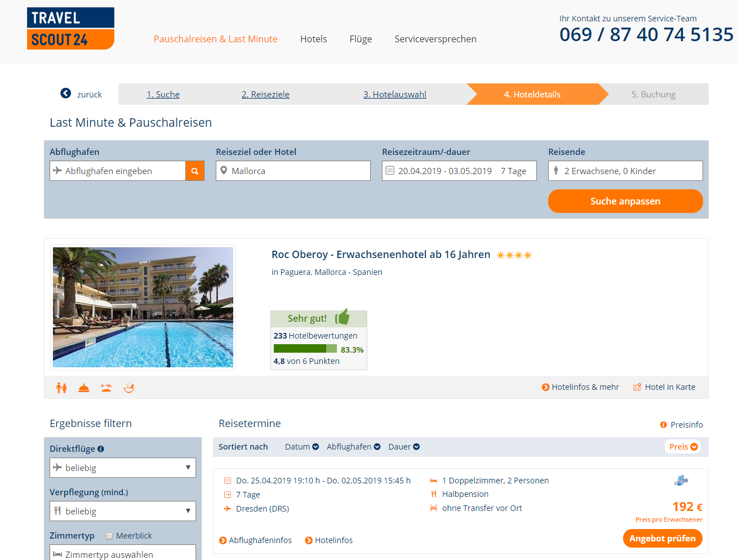The height and width of the screenshot is (560, 738).
Task: Sort results by Preis
Action: (683, 447)
